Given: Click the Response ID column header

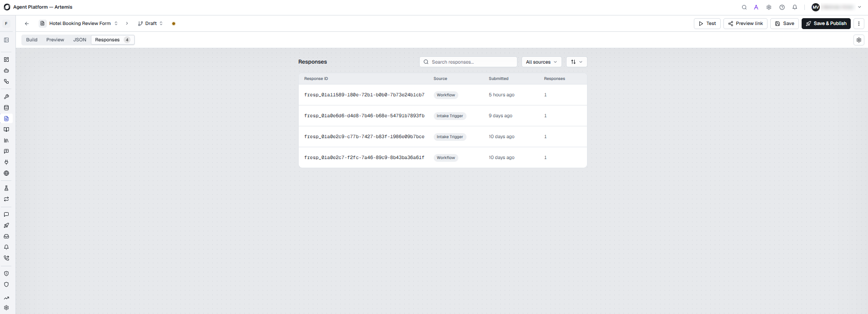Looking at the screenshot, I should [316, 79].
